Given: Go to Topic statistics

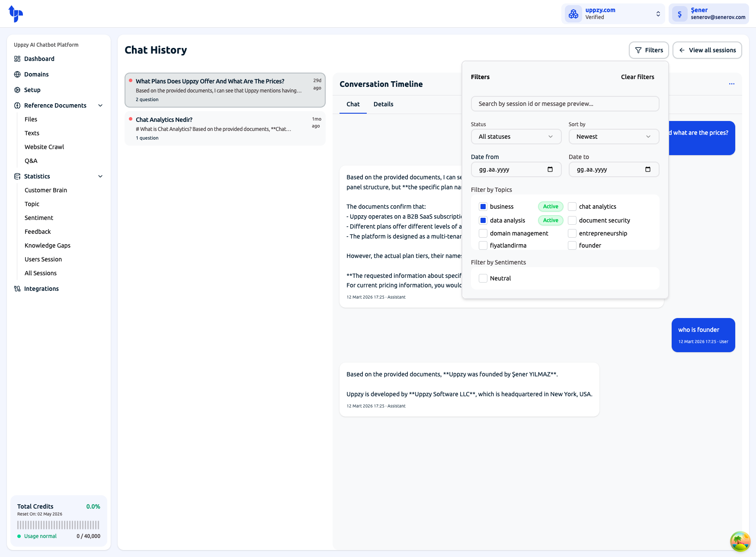Looking at the screenshot, I should (x=32, y=204).
